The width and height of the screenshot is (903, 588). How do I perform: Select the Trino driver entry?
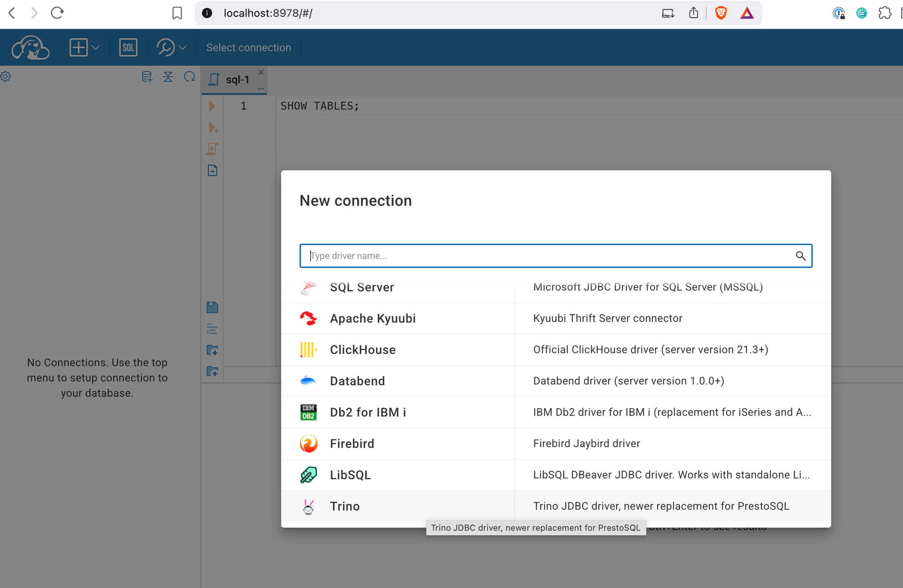[x=344, y=506]
